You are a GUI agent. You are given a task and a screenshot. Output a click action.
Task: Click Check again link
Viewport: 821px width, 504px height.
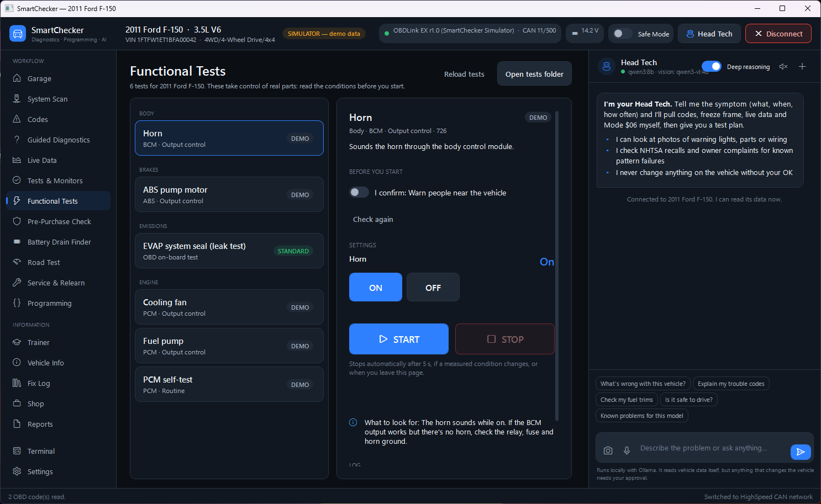click(373, 219)
